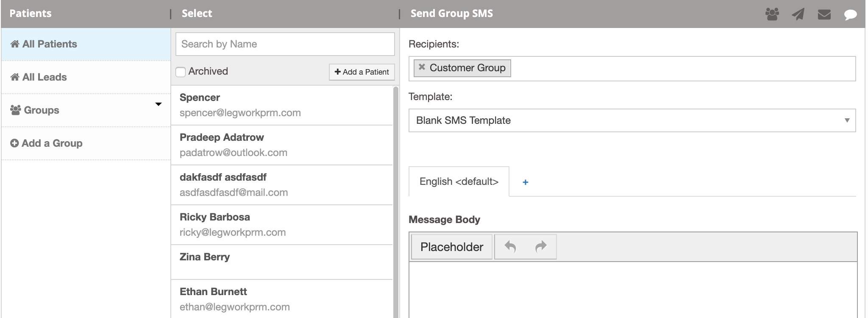Remove Customer Group recipient with x icon
Viewport: 868px width, 318px height.
point(422,67)
